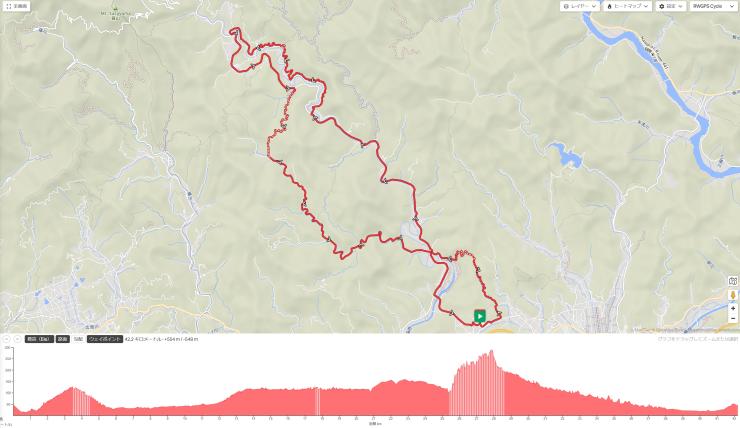The image size is (740, 428).
Task: Click the elevation graph zoom-in circle icon
Action: tap(17, 339)
